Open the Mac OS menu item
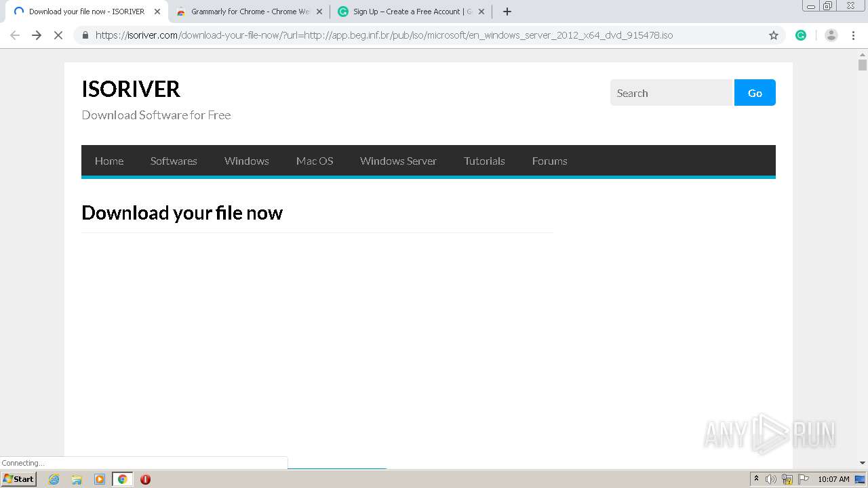Screen dimensions: 868x488 click(315, 161)
